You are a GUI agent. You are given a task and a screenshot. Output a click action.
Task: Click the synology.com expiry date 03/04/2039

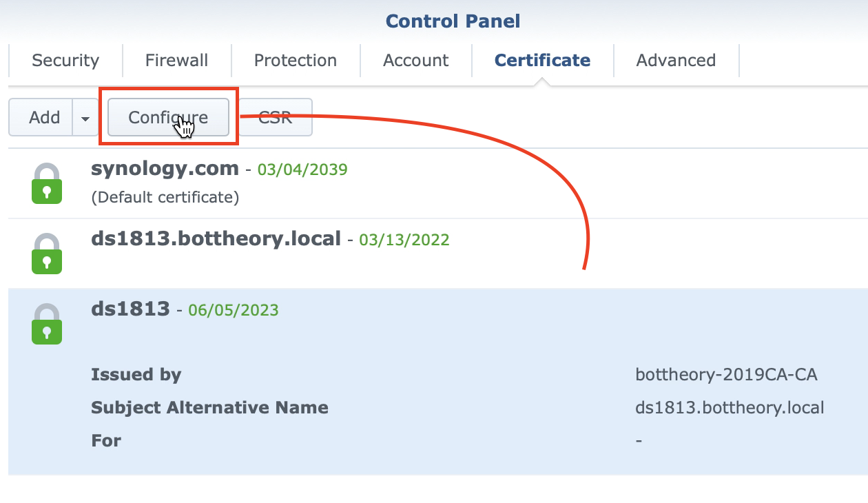click(302, 170)
